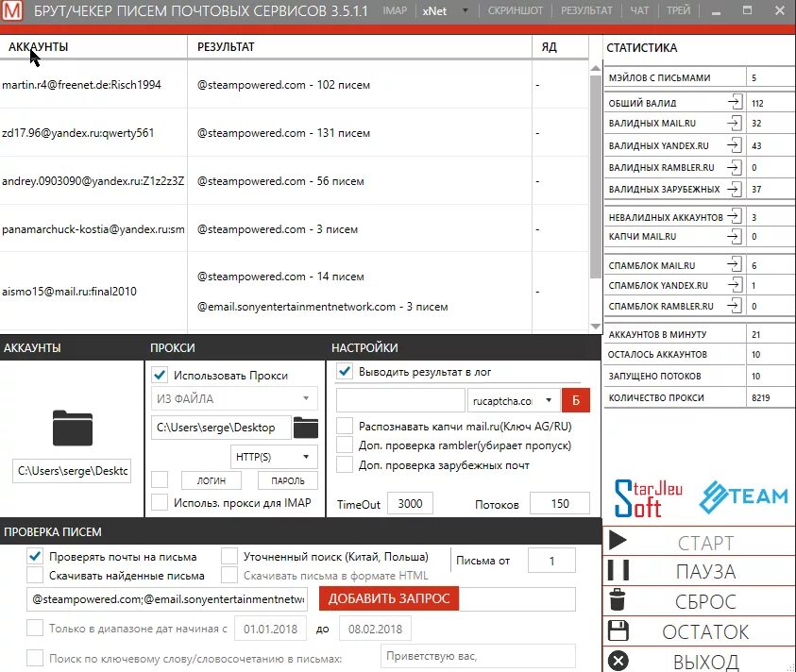Click the start date field 01.01.2018

270,629
